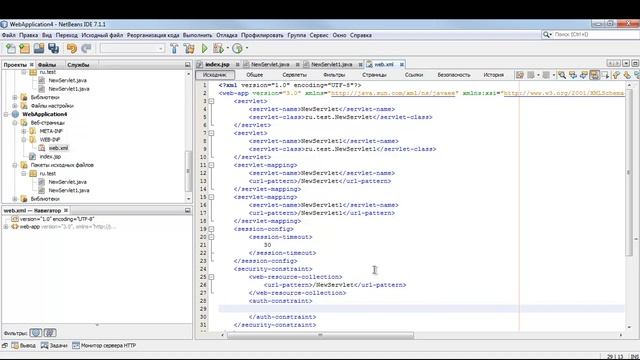
Task: Click the Open Project toolbar icon
Action: [39, 49]
